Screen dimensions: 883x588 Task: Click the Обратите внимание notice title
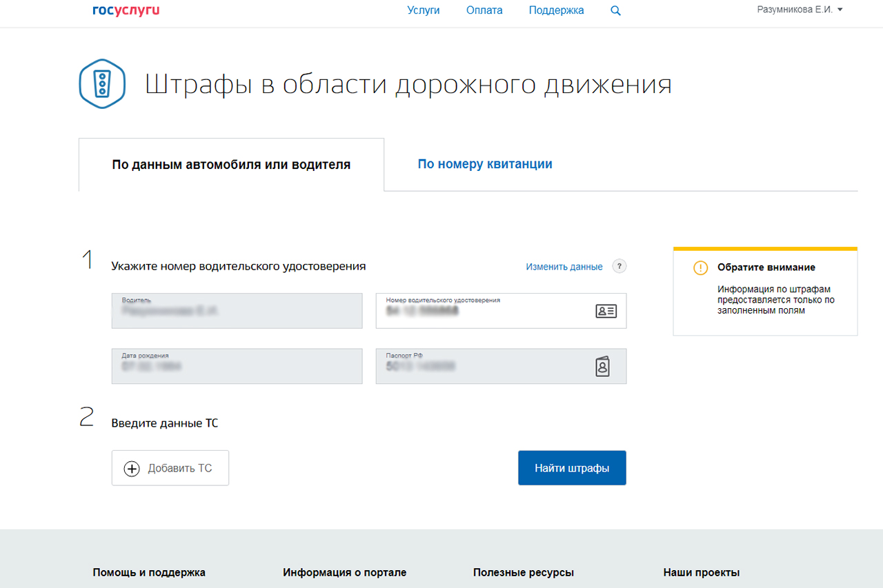coord(766,267)
